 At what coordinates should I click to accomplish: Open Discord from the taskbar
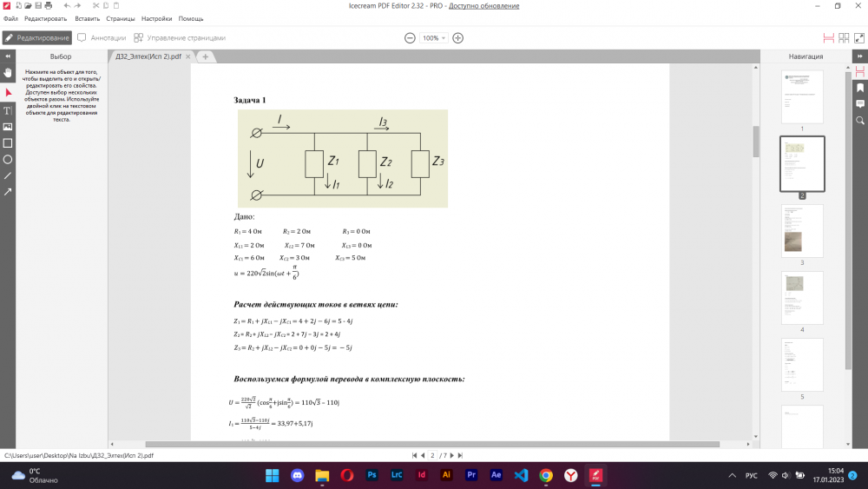coord(297,475)
